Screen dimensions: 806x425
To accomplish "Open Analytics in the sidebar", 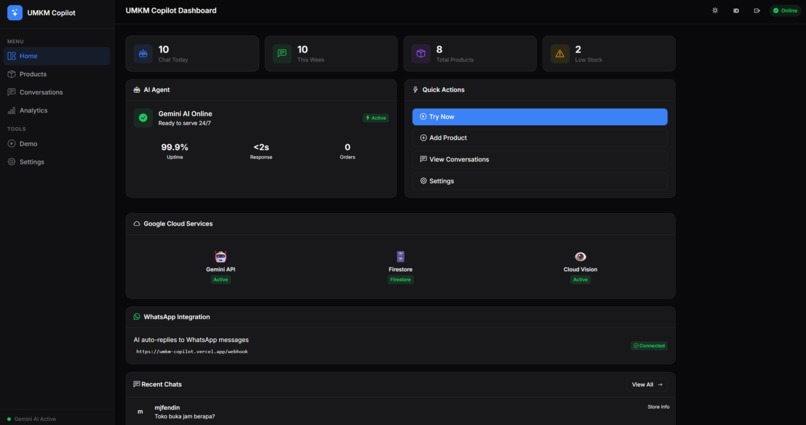I will [x=57, y=110].
